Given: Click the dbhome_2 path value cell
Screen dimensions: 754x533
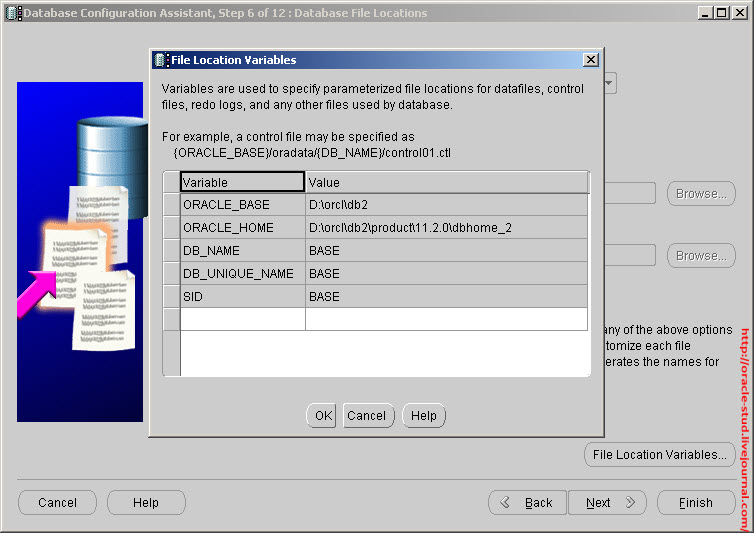Looking at the screenshot, I should click(x=446, y=228).
